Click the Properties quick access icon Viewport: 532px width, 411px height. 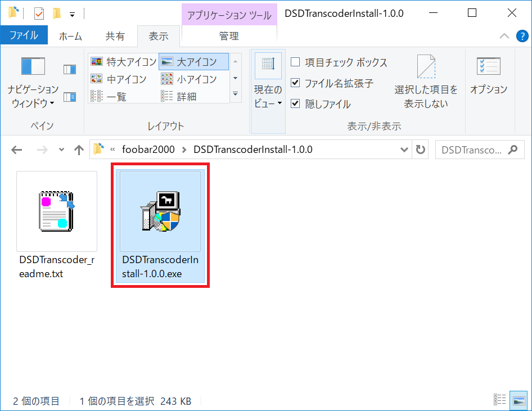[39, 13]
